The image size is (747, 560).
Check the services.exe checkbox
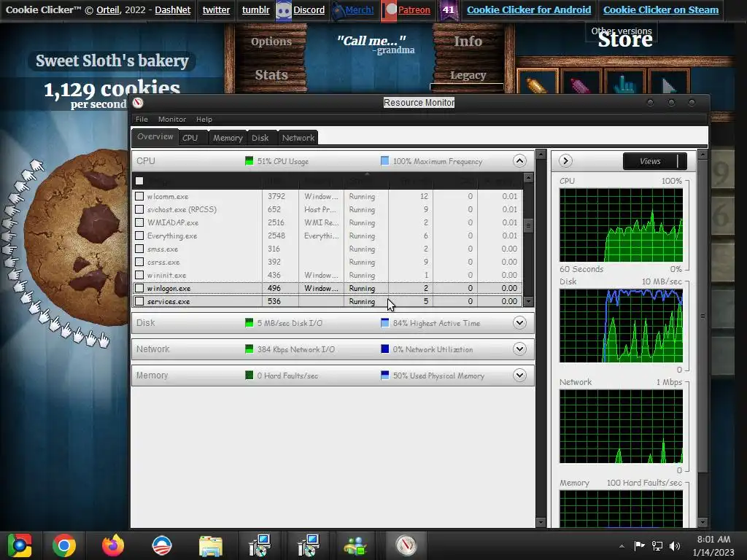pos(139,301)
